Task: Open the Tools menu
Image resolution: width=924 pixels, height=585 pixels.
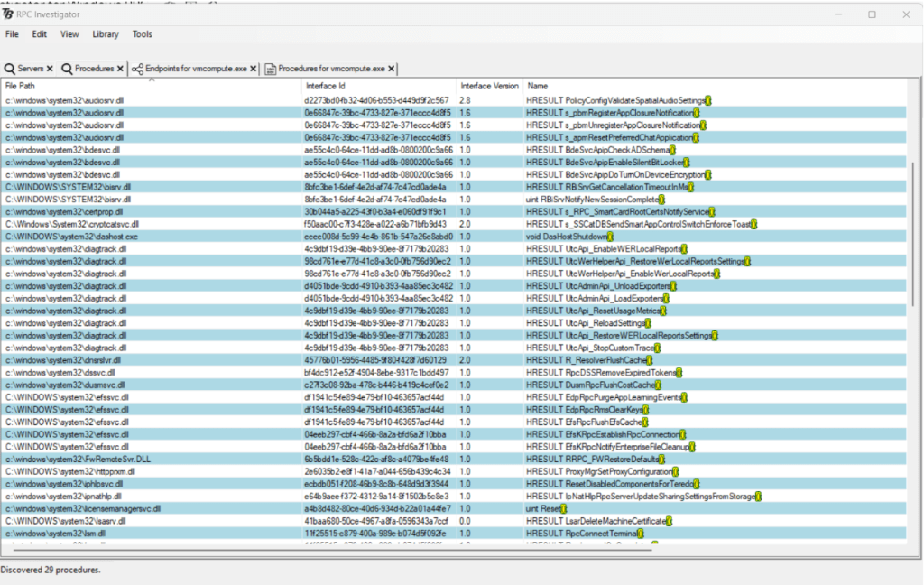Action: pyautogui.click(x=143, y=34)
